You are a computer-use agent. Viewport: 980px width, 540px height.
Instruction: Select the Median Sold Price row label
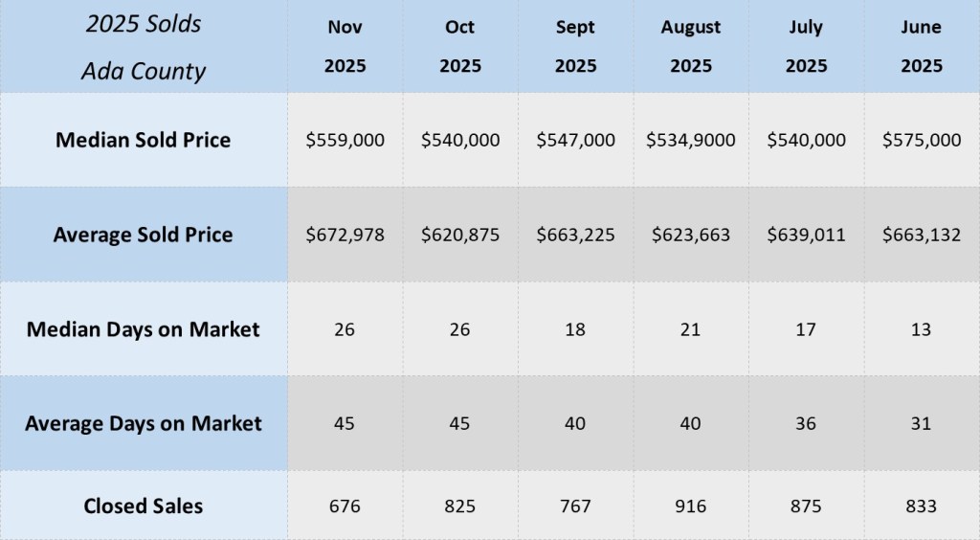click(144, 140)
